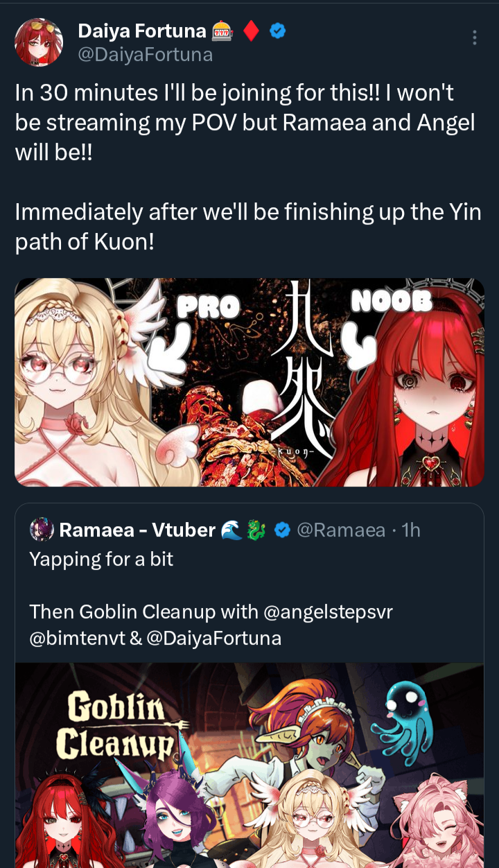The height and width of the screenshot is (868, 499).
Task: Click the 1h timestamp on quoted tweet
Action: point(411,530)
